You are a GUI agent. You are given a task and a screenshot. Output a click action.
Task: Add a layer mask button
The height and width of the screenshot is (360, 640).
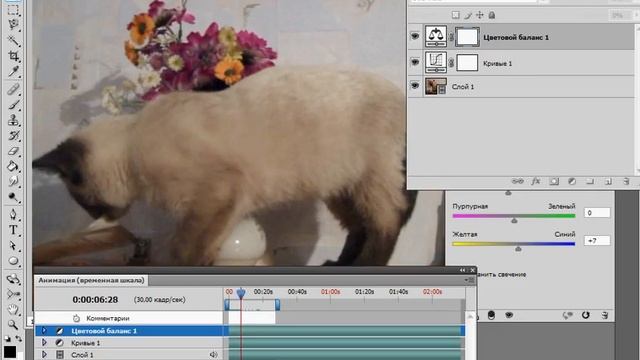554,181
